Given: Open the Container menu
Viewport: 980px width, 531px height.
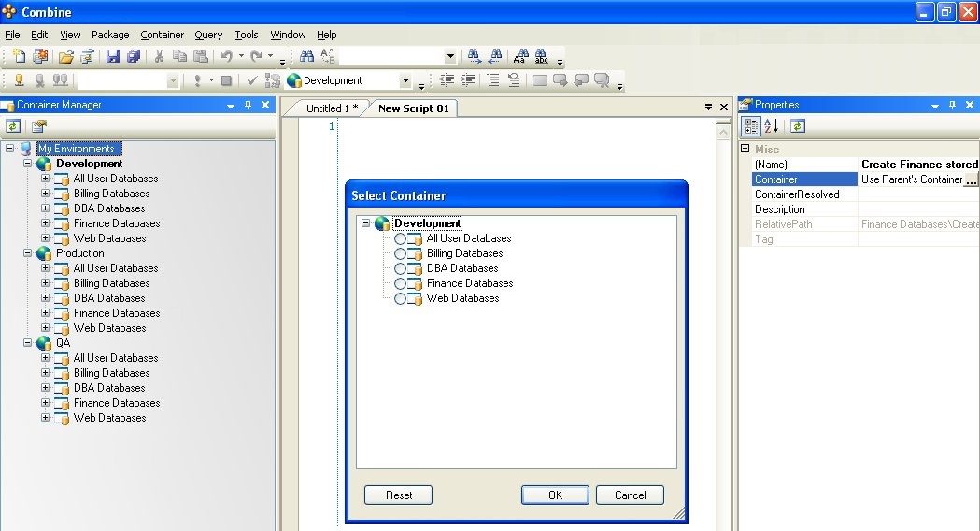Looking at the screenshot, I should [x=162, y=35].
